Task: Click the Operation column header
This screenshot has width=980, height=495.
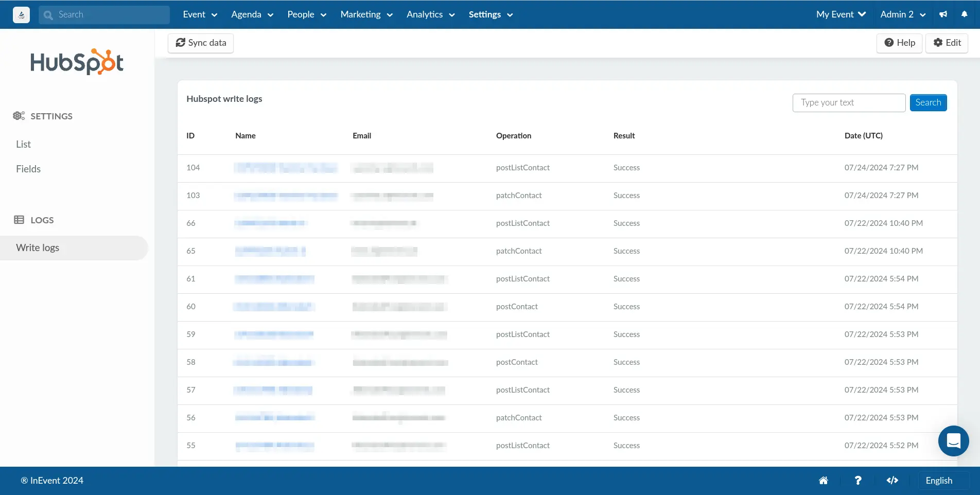Action: 514,136
